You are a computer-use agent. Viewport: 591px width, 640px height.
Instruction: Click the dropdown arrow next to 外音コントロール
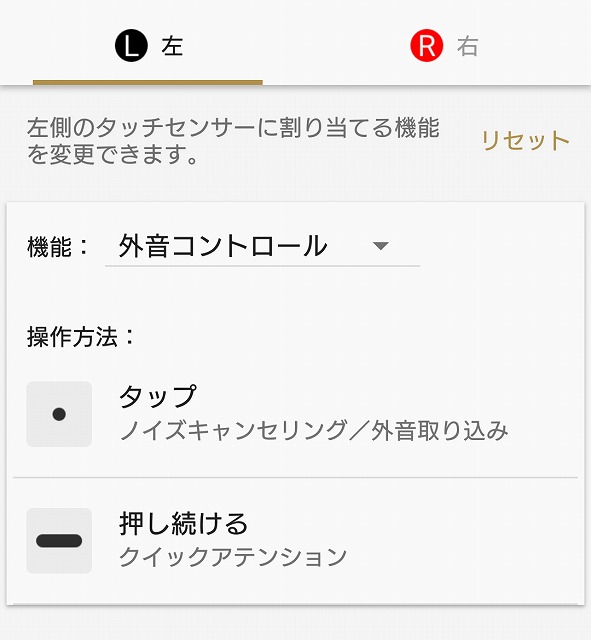click(380, 246)
